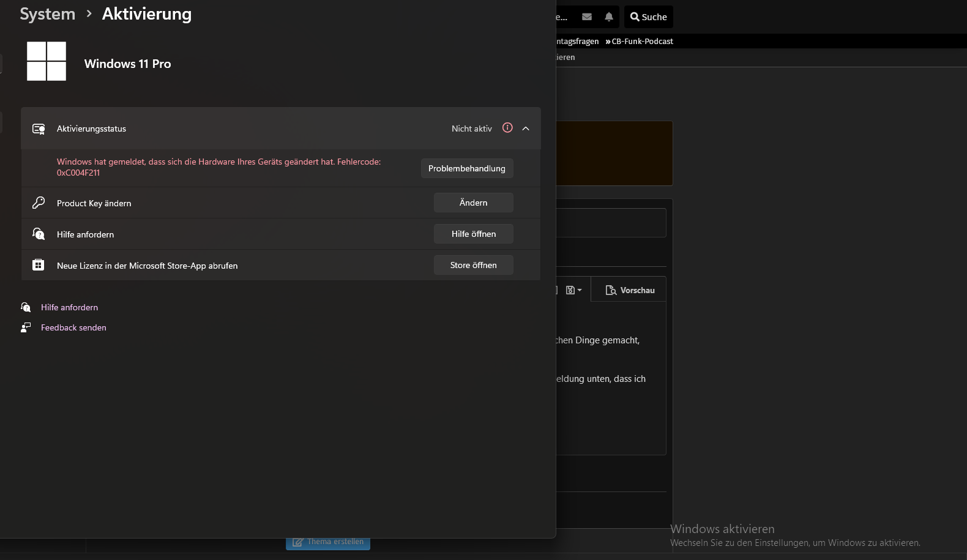
Task: Click the Aktivierungsstatus certificate icon
Action: (39, 129)
